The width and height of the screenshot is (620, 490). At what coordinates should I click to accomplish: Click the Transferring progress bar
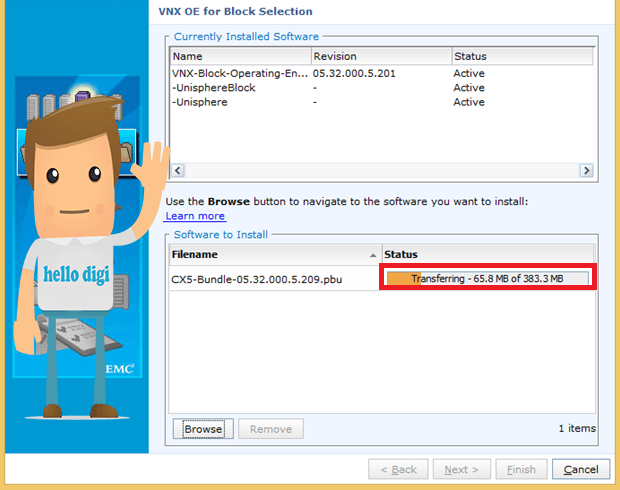tap(488, 278)
